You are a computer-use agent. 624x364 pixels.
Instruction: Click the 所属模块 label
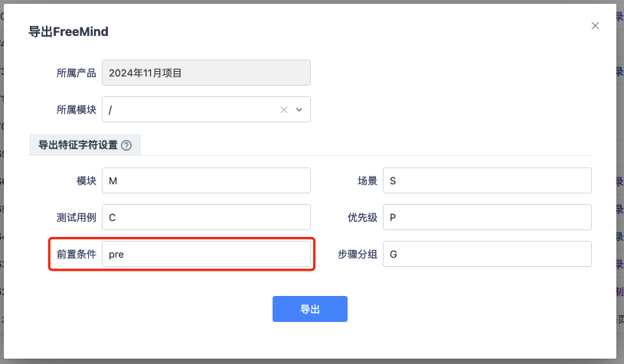click(x=77, y=109)
